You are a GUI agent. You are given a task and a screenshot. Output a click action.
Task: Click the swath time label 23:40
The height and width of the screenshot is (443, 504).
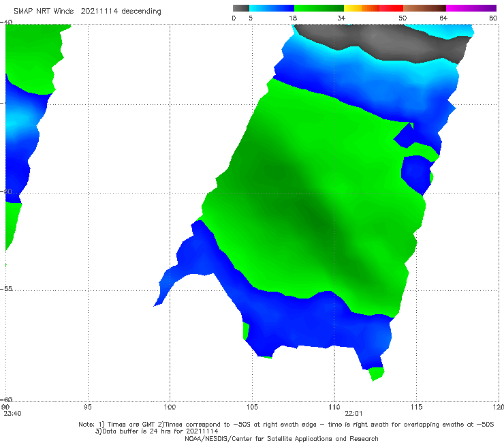[12, 414]
